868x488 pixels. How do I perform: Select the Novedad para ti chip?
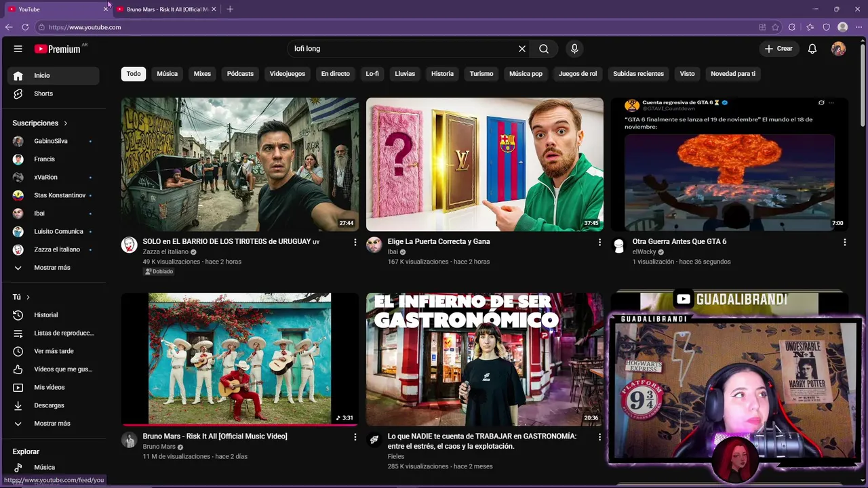click(x=733, y=74)
